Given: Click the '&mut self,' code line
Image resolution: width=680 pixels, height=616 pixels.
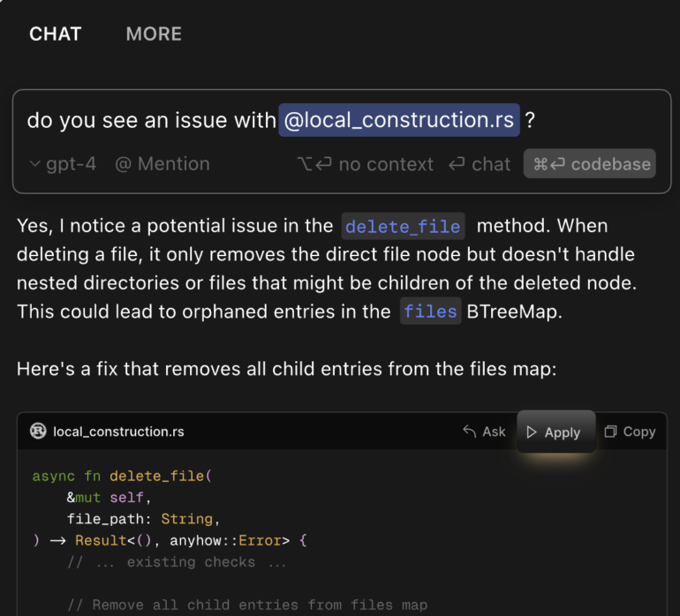Looking at the screenshot, I should (x=109, y=498).
